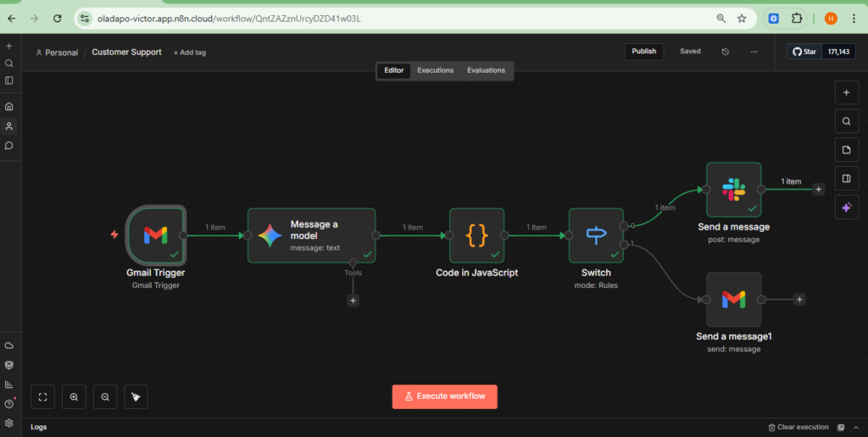
Task: Click the Saved status label
Action: coord(690,52)
